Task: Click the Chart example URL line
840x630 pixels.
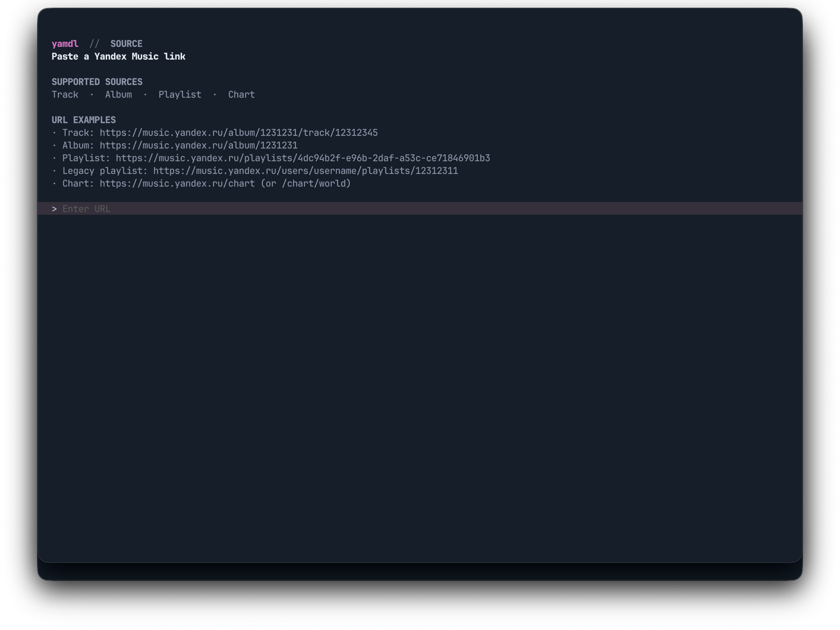Action: (202, 184)
